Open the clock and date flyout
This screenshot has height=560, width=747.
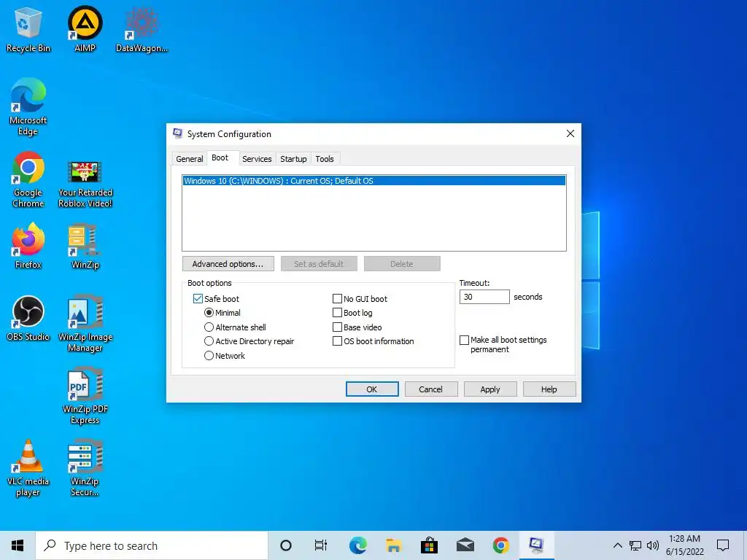point(684,545)
